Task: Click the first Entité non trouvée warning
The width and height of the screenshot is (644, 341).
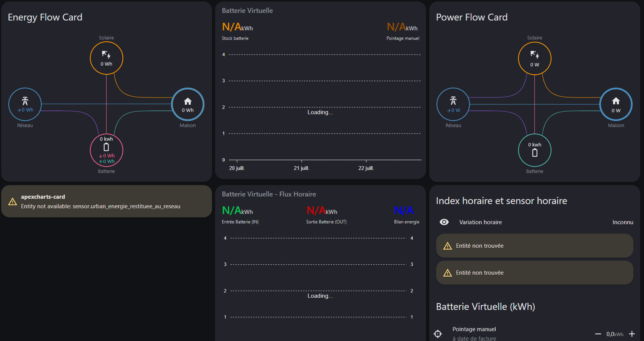Action: [x=534, y=246]
